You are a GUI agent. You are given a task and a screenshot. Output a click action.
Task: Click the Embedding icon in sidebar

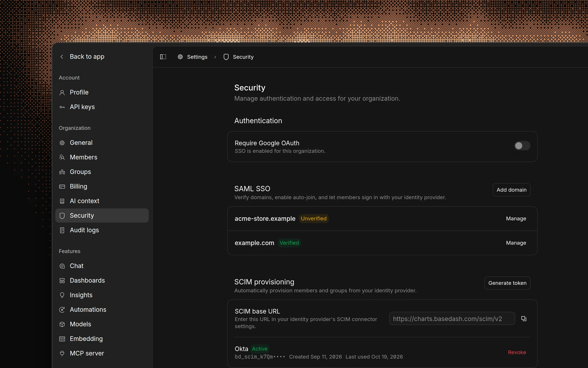62,339
